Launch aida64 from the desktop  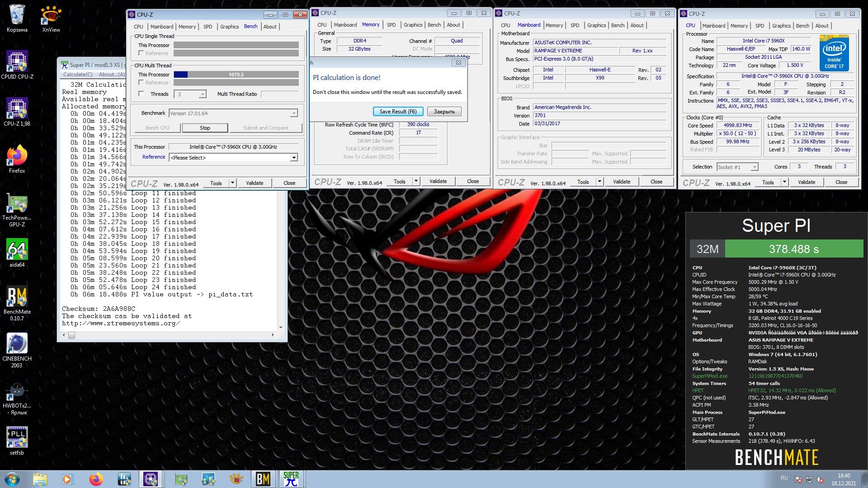(17, 253)
